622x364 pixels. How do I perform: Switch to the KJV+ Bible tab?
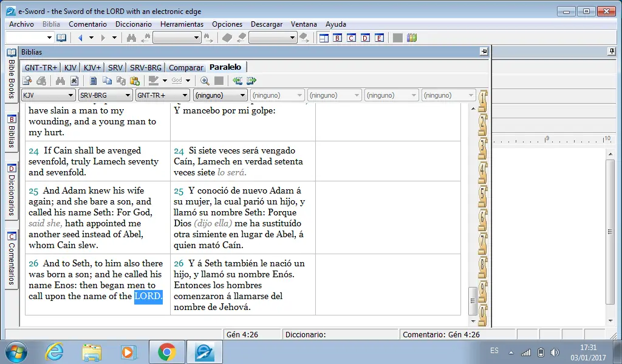(x=92, y=68)
